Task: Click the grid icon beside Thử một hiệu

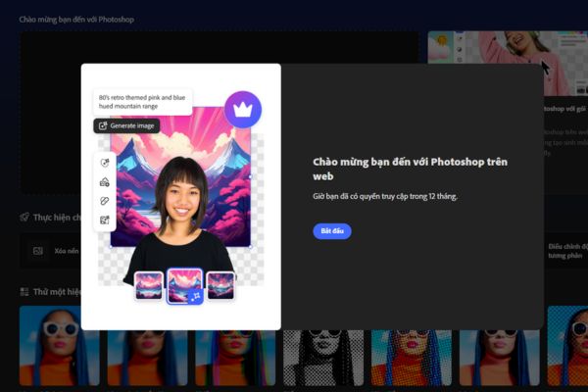Action: (x=24, y=292)
